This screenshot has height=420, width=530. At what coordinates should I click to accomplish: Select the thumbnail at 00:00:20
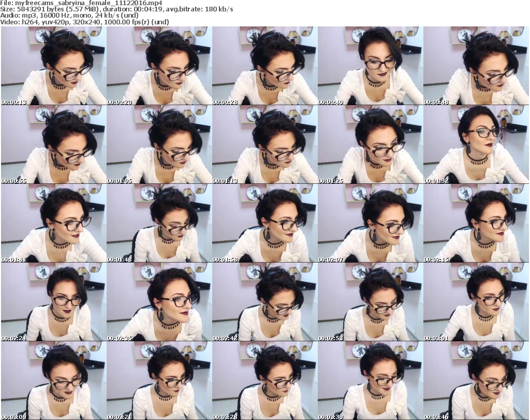coord(159,66)
